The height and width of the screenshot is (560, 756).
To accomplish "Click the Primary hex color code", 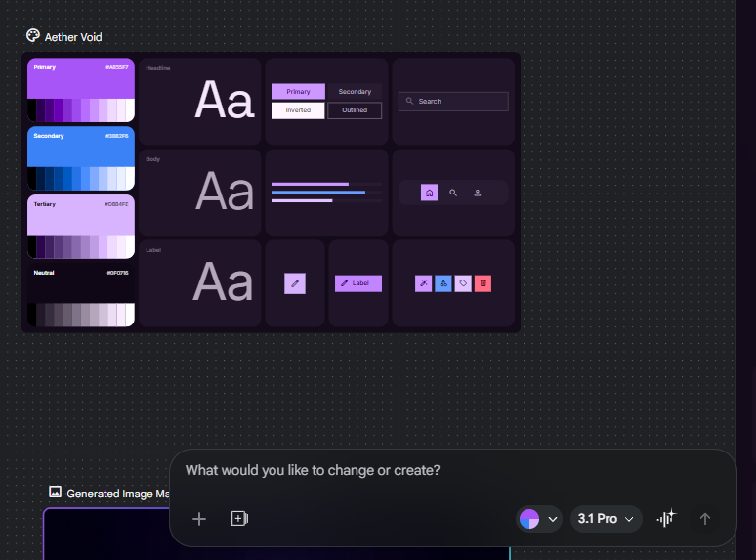I will pos(117,67).
